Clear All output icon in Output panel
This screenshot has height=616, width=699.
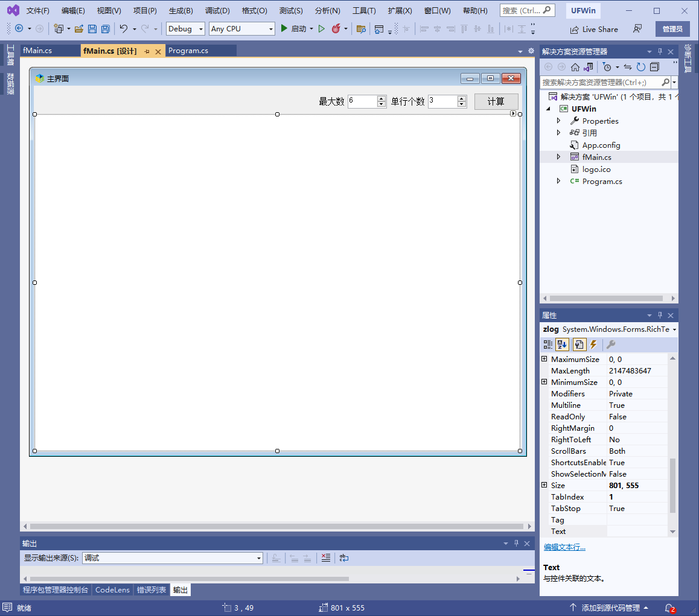[326, 557]
